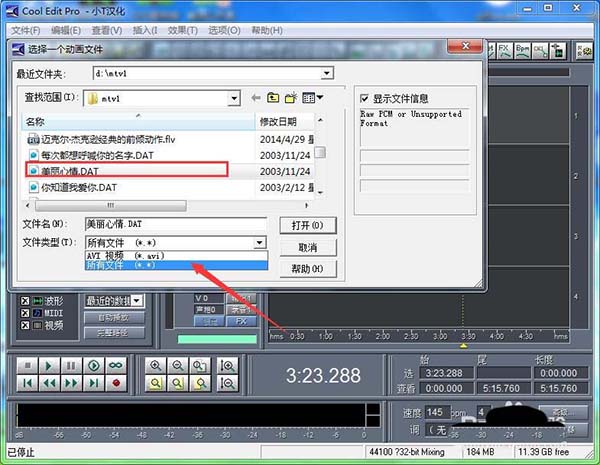Image resolution: width=600 pixels, height=465 pixels.
Task: Open the 查看(V) menu
Action: click(107, 30)
